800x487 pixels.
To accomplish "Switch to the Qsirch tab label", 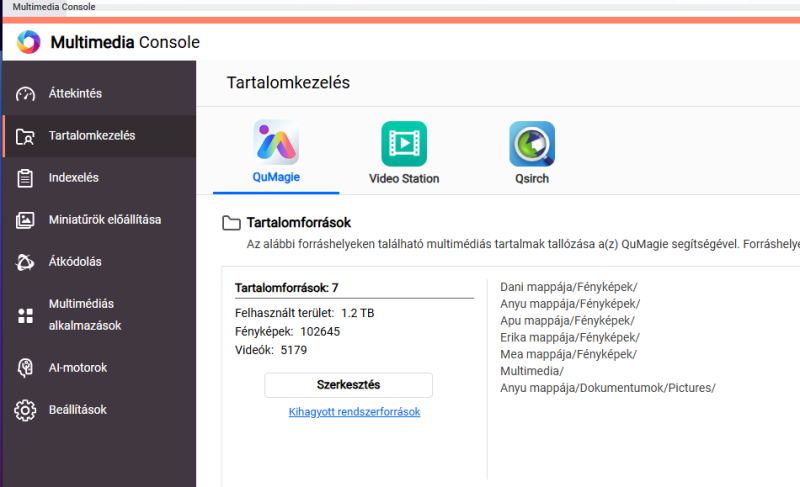I will coord(532,178).
